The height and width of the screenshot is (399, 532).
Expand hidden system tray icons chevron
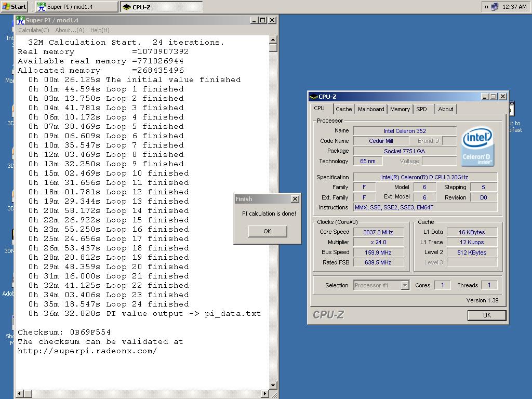(486, 7)
